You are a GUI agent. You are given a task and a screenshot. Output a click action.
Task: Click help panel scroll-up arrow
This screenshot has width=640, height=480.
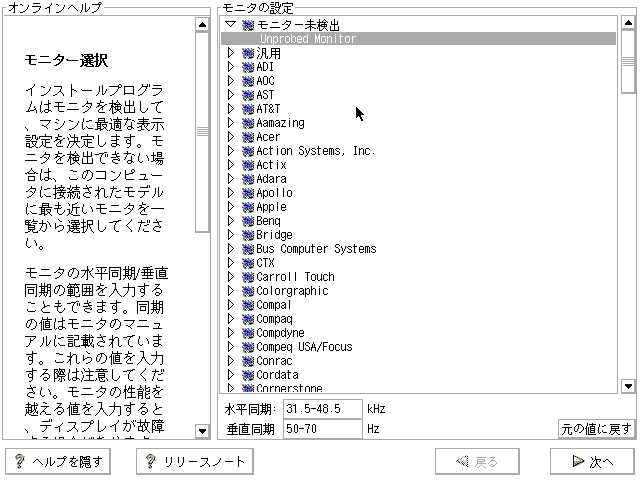[x=202, y=24]
